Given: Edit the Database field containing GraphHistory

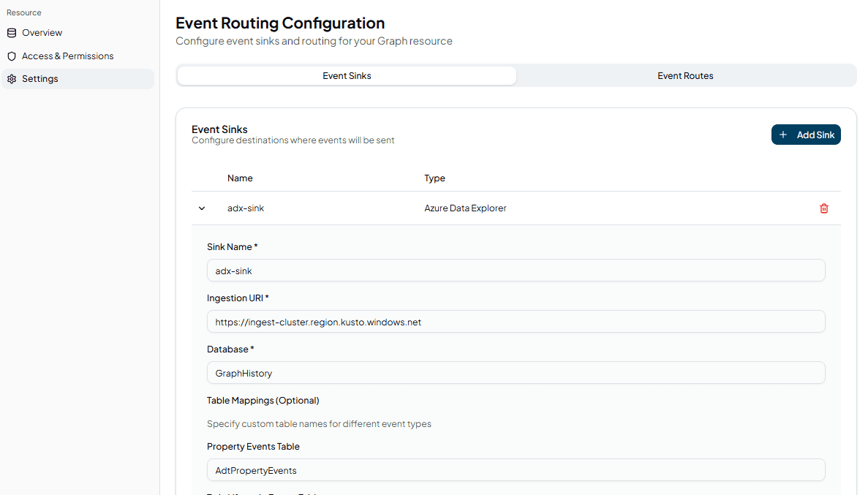Looking at the screenshot, I should coord(516,373).
